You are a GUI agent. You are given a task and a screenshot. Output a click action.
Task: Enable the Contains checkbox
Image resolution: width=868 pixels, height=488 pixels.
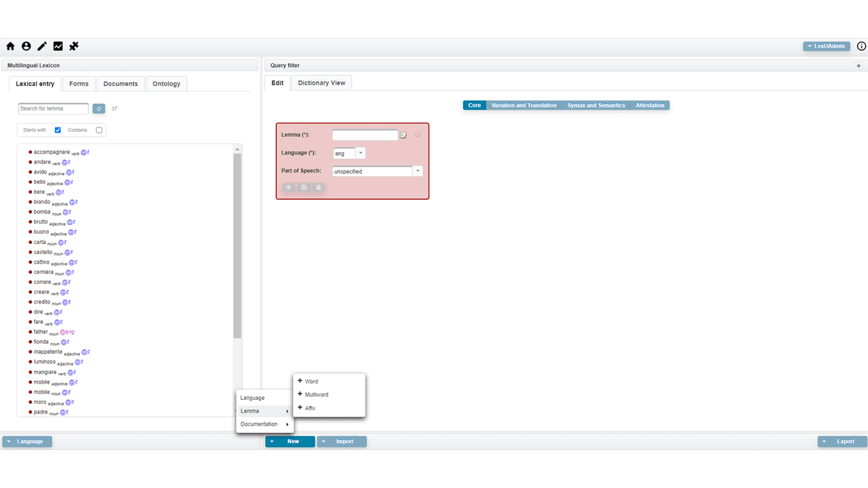99,130
